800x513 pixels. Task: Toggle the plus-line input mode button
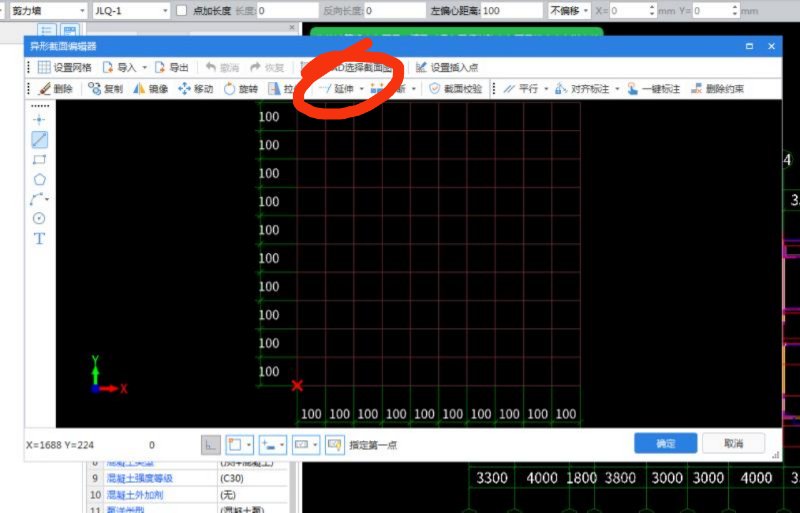[x=268, y=445]
